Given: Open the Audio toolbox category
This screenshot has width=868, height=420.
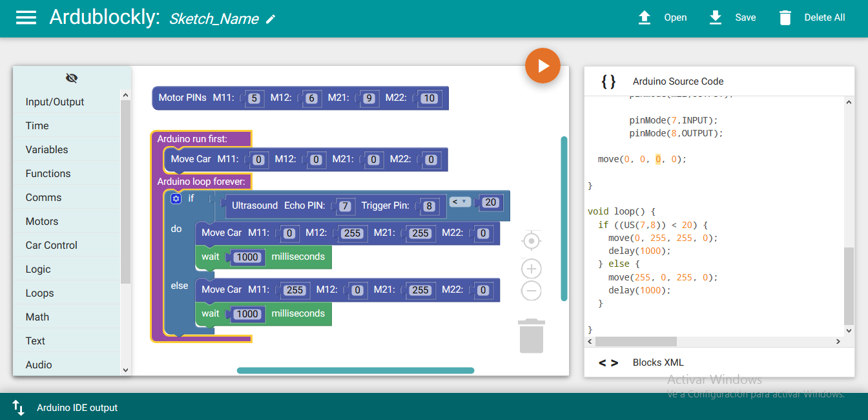Looking at the screenshot, I should click(67, 364).
